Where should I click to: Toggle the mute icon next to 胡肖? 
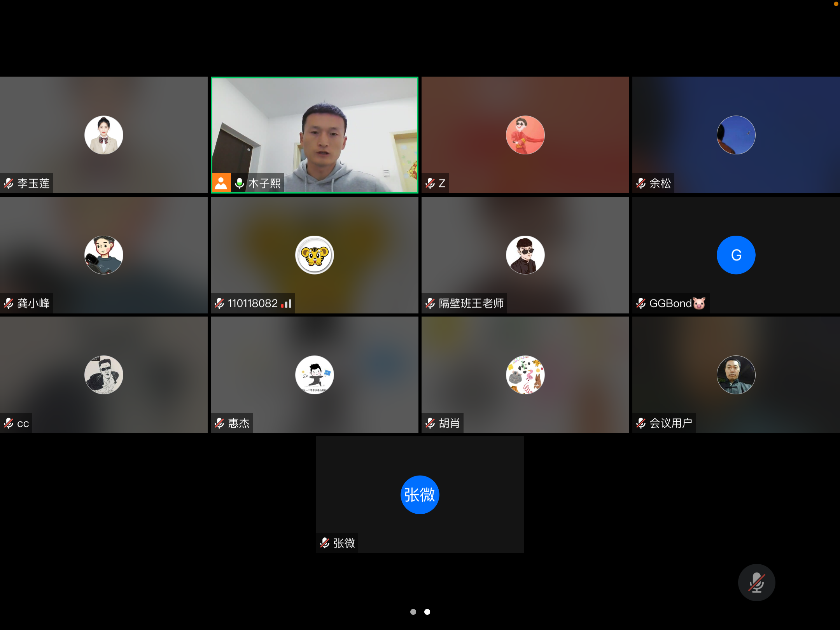pyautogui.click(x=430, y=423)
